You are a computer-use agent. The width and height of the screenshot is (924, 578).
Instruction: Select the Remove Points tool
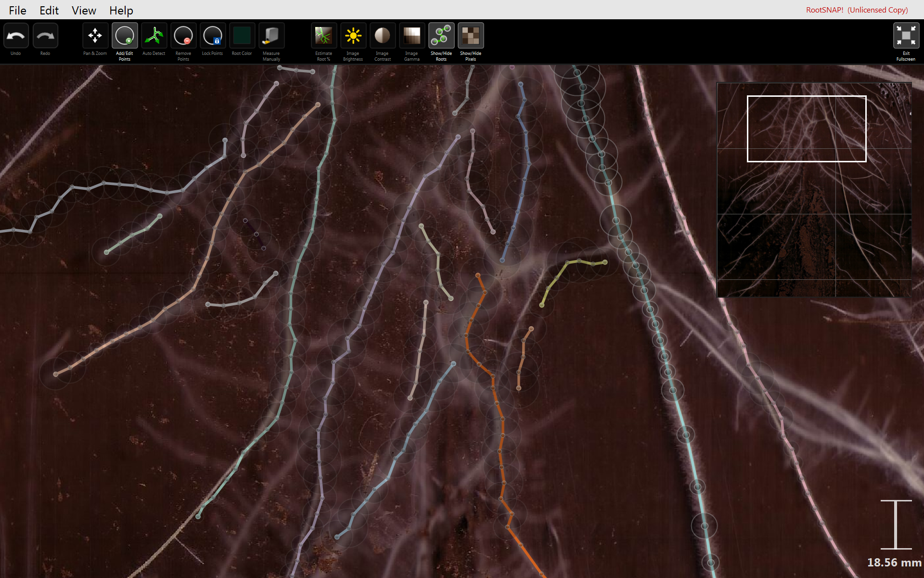click(x=183, y=36)
